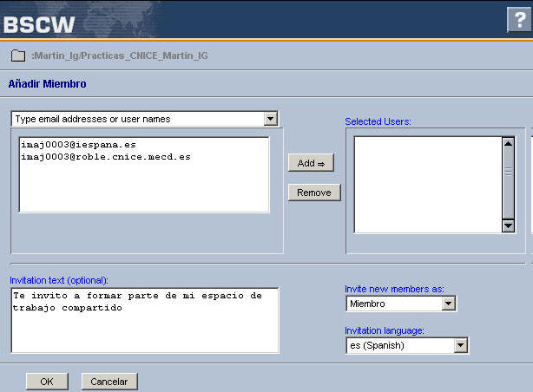Open the Martin_Ig/Practicas_CNICE_Martin_IG folder path

click(120, 56)
